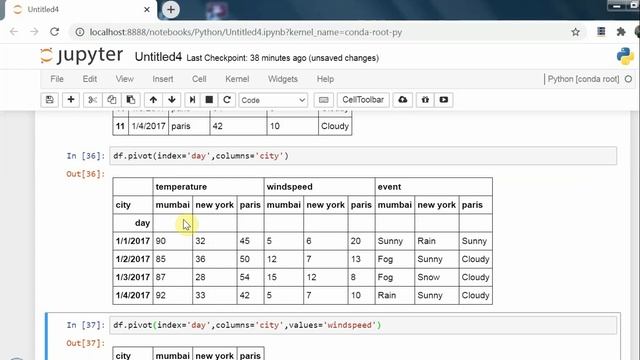Move selected cell down with the arrow
This screenshot has height=360, width=640.
(x=172, y=100)
